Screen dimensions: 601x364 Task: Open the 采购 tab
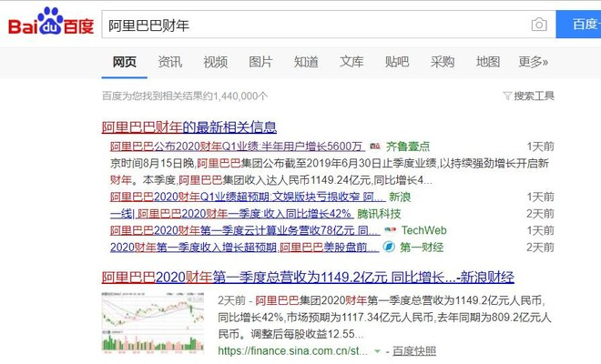click(x=443, y=62)
